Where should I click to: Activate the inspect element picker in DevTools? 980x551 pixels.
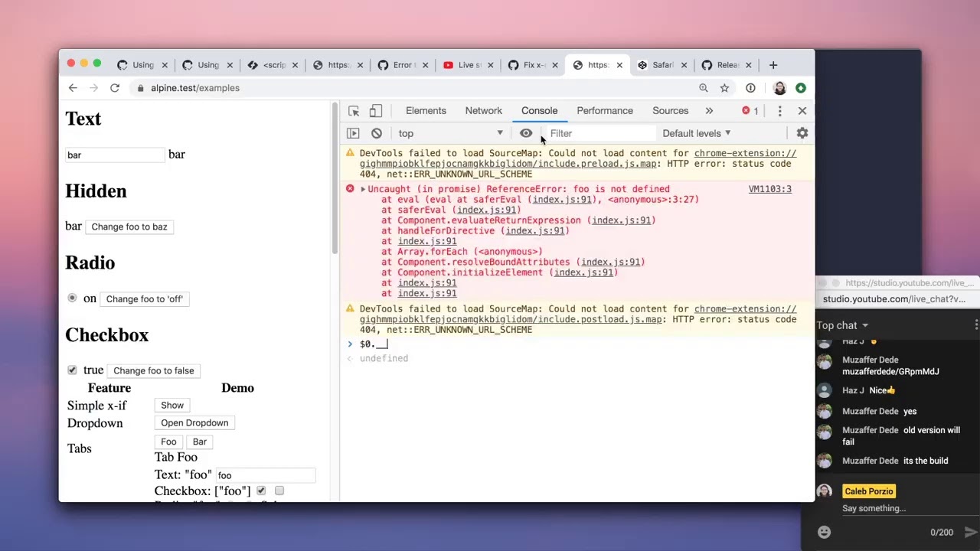pyautogui.click(x=354, y=111)
